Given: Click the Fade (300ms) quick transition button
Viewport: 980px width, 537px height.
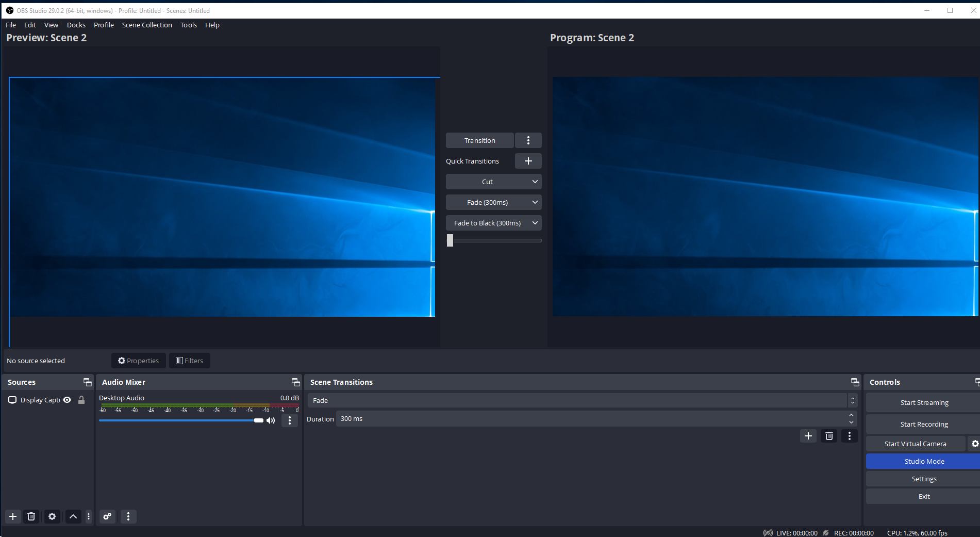Looking at the screenshot, I should click(487, 202).
